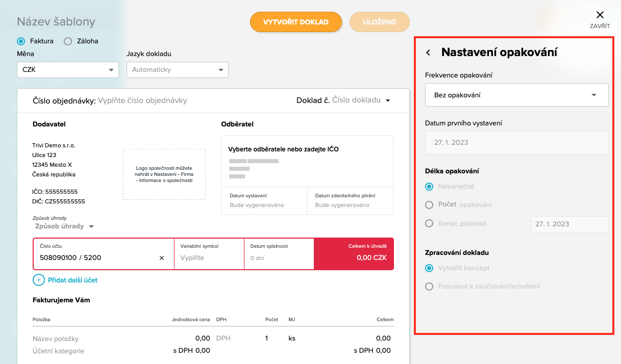This screenshot has height=364, width=621.
Task: Open the Měna currency dropdown
Action: click(x=67, y=70)
